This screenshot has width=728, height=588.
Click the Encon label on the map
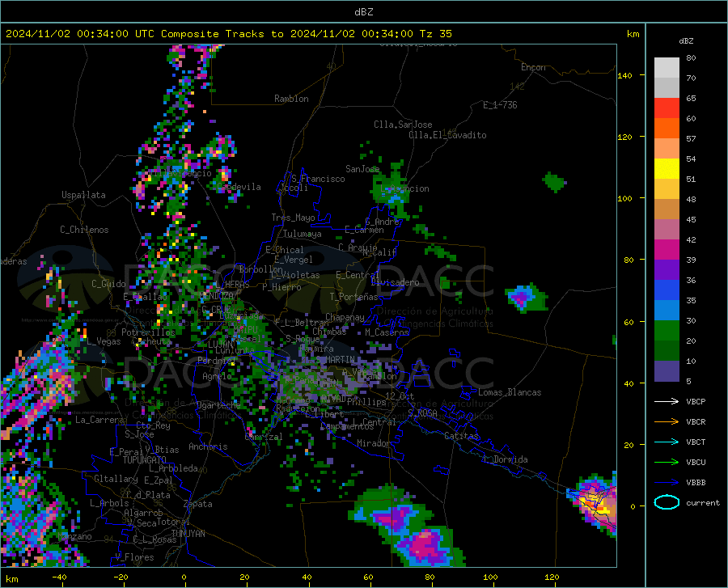coord(533,67)
